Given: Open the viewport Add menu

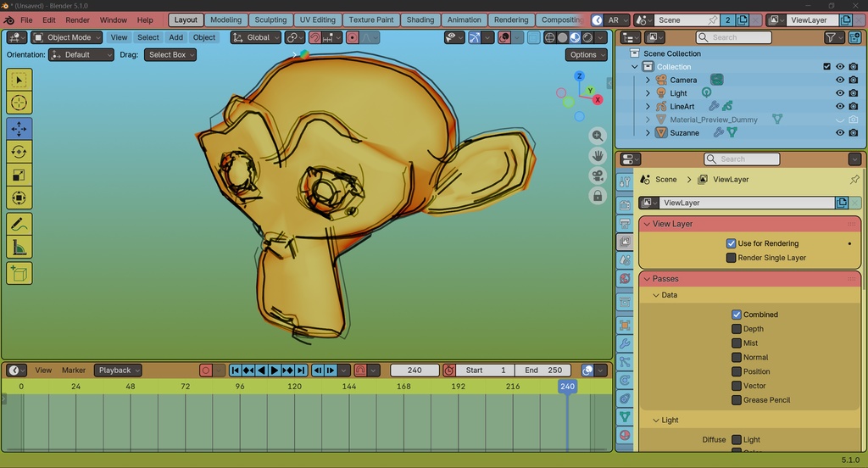Looking at the screenshot, I should pyautogui.click(x=176, y=37).
